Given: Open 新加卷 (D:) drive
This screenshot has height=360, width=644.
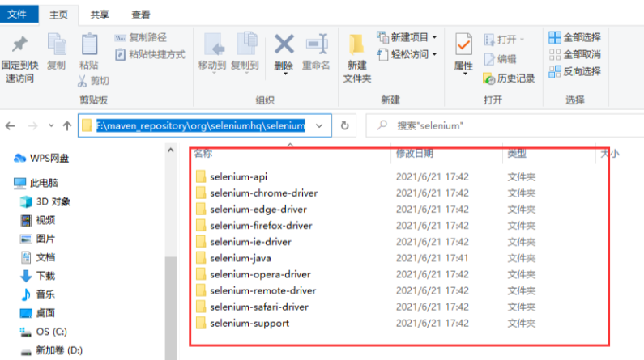Looking at the screenshot, I should (x=51, y=350).
